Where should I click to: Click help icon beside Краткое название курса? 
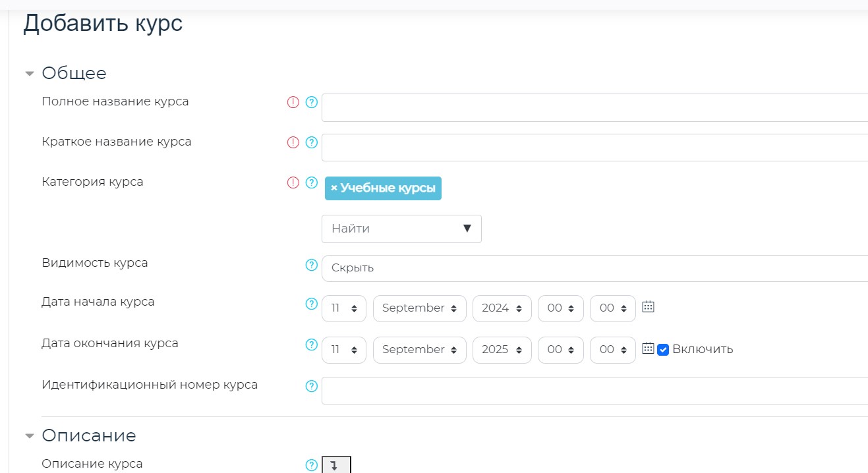(312, 142)
